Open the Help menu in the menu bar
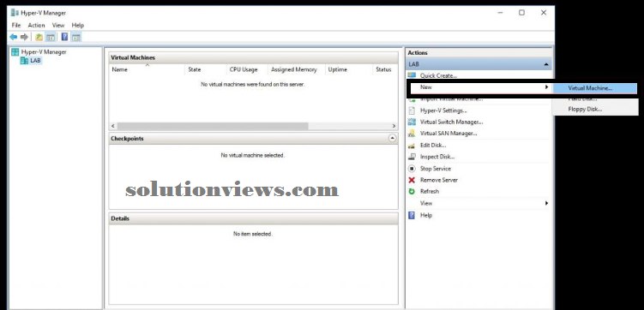The image size is (644, 310). click(x=78, y=25)
